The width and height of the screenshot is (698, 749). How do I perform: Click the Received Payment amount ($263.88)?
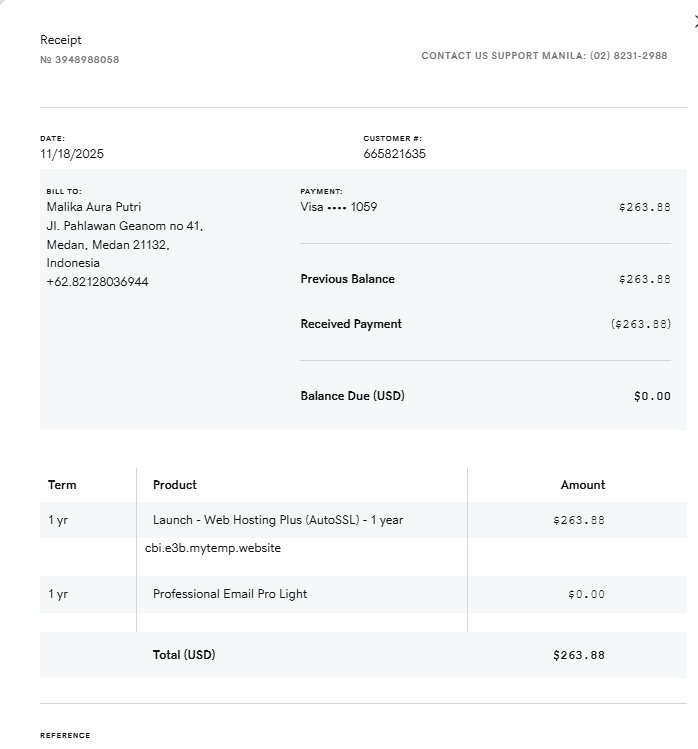[640, 324]
